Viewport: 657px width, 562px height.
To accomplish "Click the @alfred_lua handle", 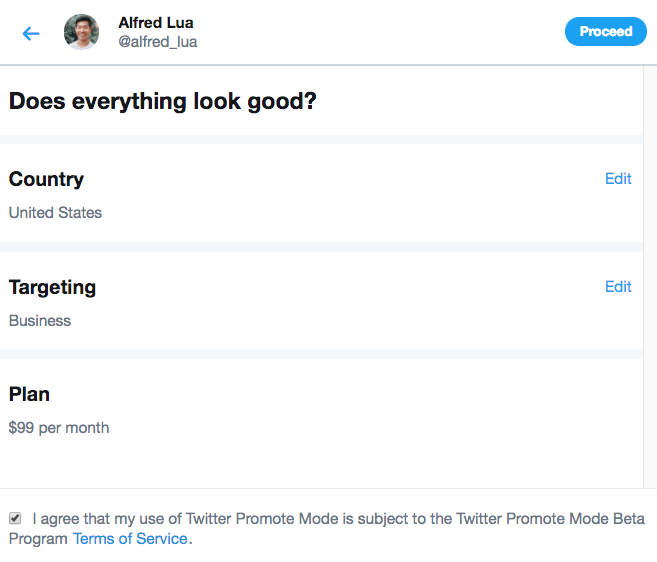I will coord(157,42).
